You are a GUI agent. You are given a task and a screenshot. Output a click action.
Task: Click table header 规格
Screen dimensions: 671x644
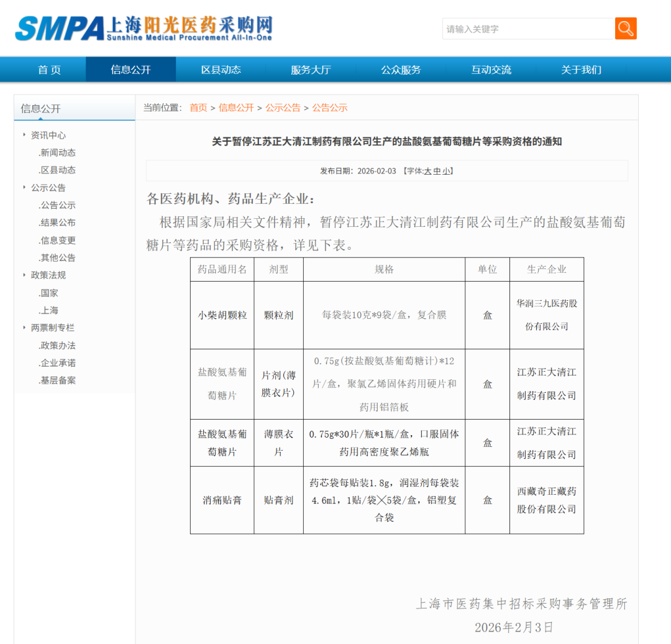[384, 269]
